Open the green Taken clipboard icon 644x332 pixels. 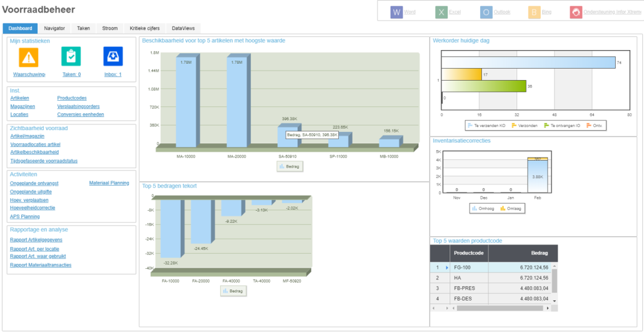point(71,57)
